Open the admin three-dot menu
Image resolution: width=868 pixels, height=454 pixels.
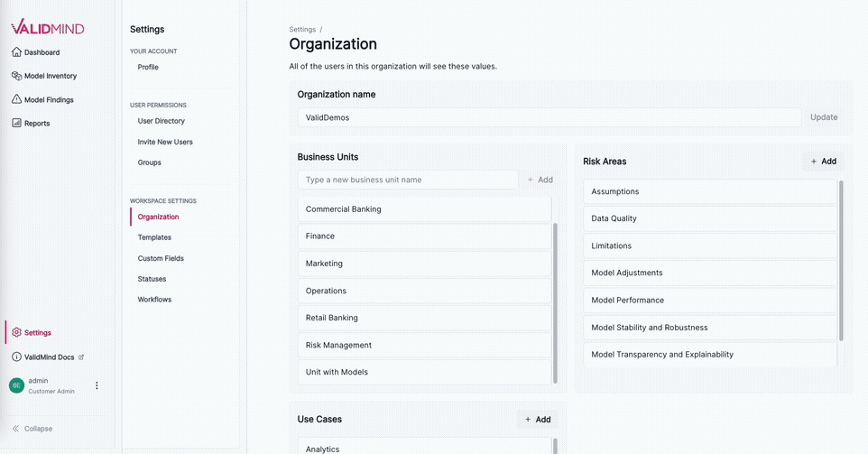pos(97,385)
